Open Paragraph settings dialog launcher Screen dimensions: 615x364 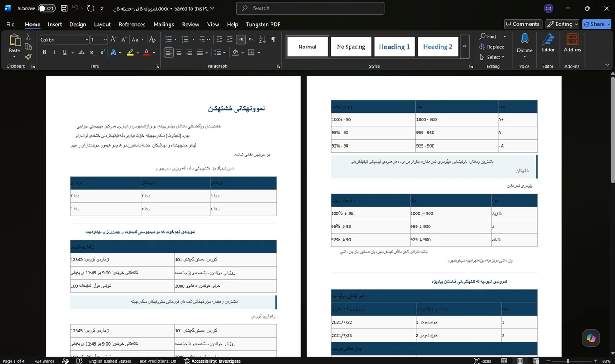[x=278, y=66]
